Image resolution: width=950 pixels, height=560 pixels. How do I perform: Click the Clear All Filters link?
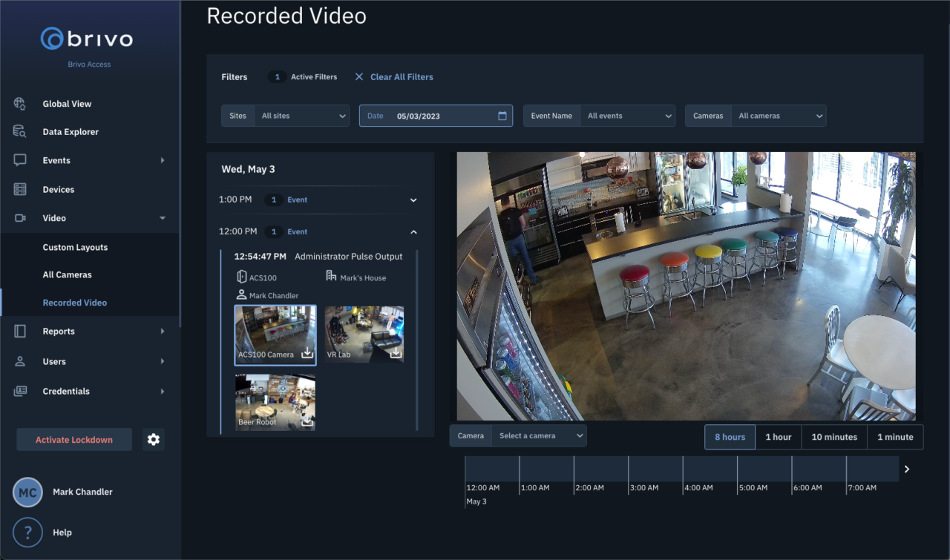[402, 77]
